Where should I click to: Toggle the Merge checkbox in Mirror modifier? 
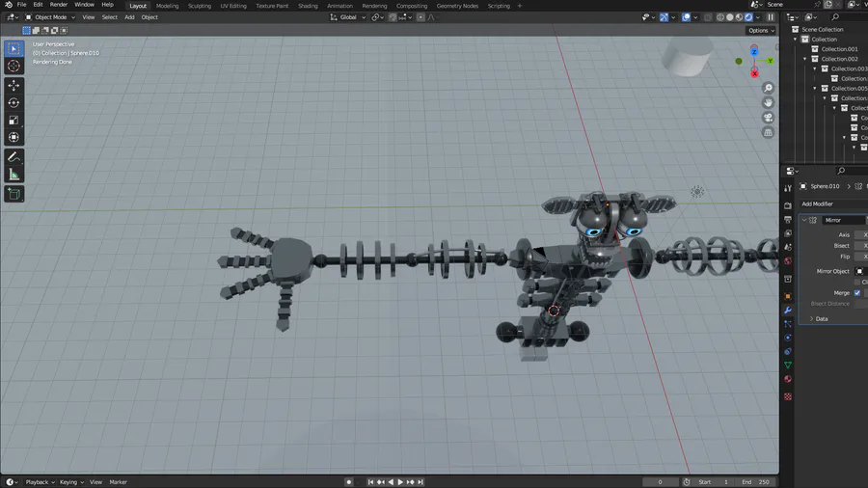(857, 293)
